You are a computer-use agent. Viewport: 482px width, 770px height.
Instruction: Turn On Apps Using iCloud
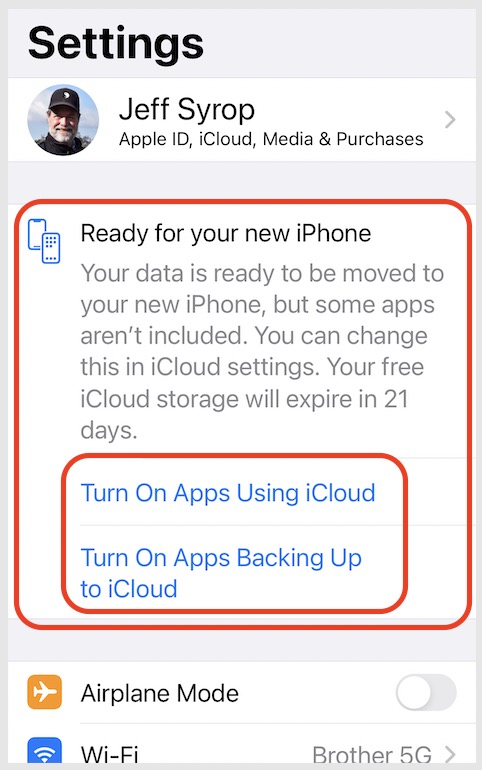pyautogui.click(x=228, y=493)
